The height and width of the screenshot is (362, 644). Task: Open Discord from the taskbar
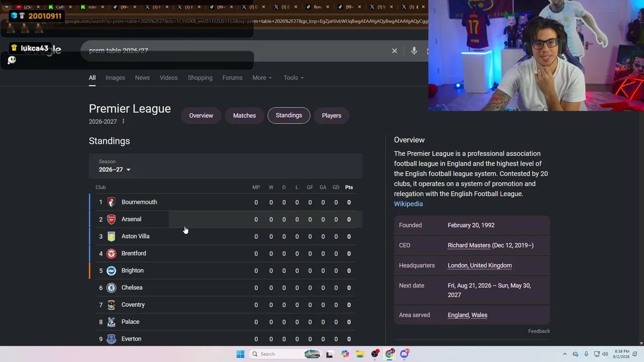(x=405, y=354)
